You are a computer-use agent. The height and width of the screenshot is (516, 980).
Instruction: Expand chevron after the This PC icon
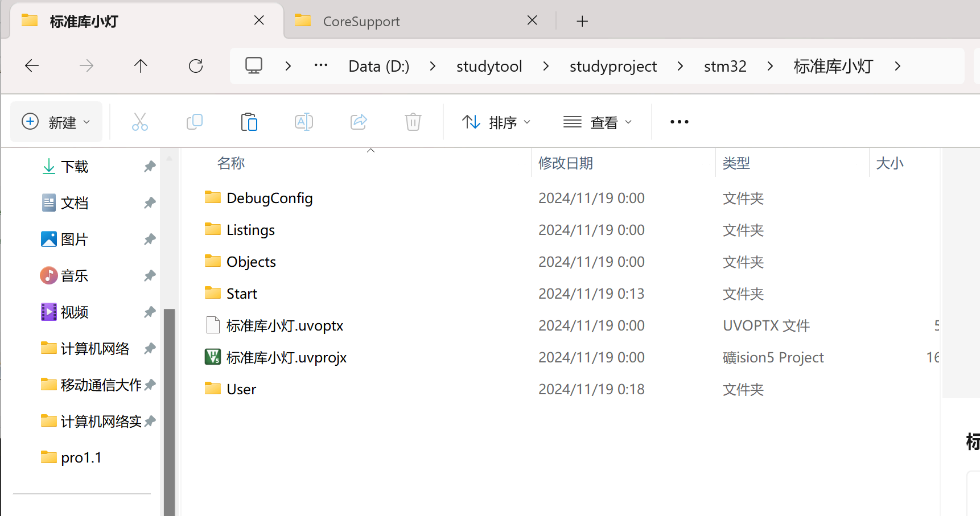point(288,66)
